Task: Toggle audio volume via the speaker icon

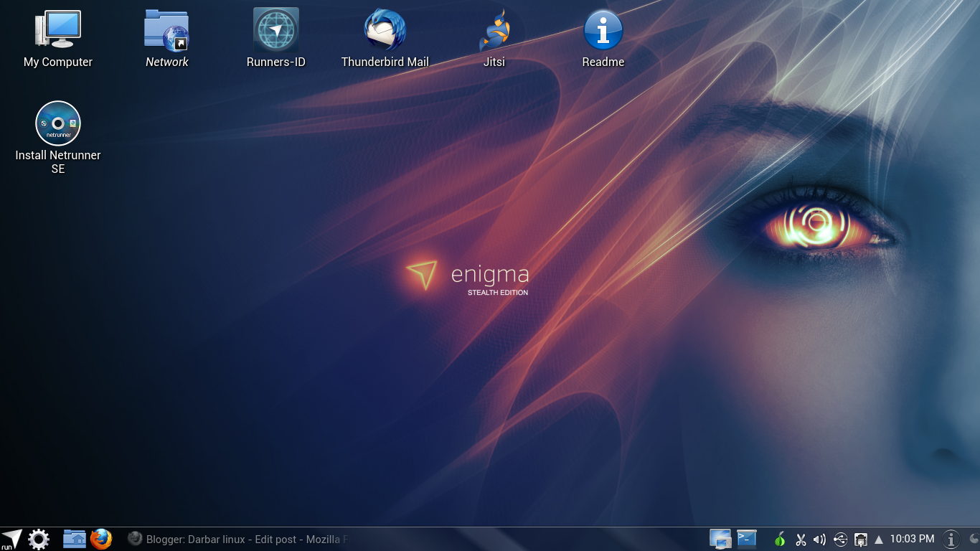Action: 820,539
